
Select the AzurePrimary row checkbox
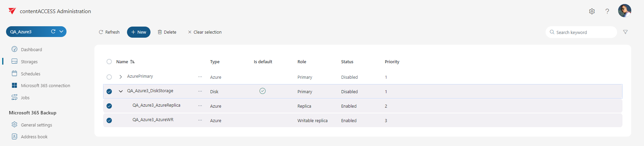point(109,77)
